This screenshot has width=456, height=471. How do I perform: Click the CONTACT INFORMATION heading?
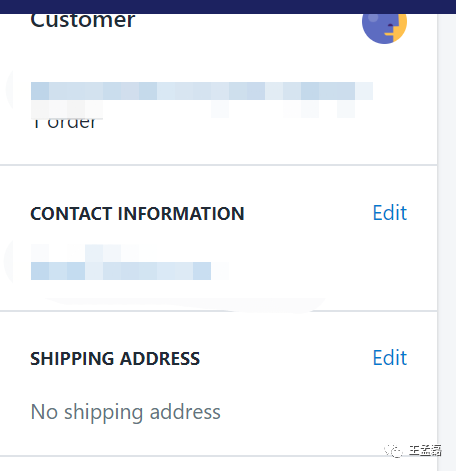(137, 213)
